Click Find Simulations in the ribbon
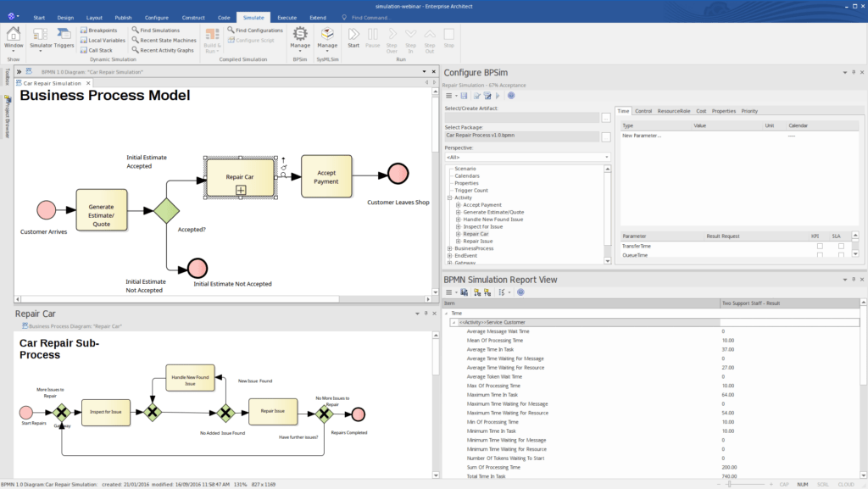This screenshot has width=868, height=489. (154, 30)
